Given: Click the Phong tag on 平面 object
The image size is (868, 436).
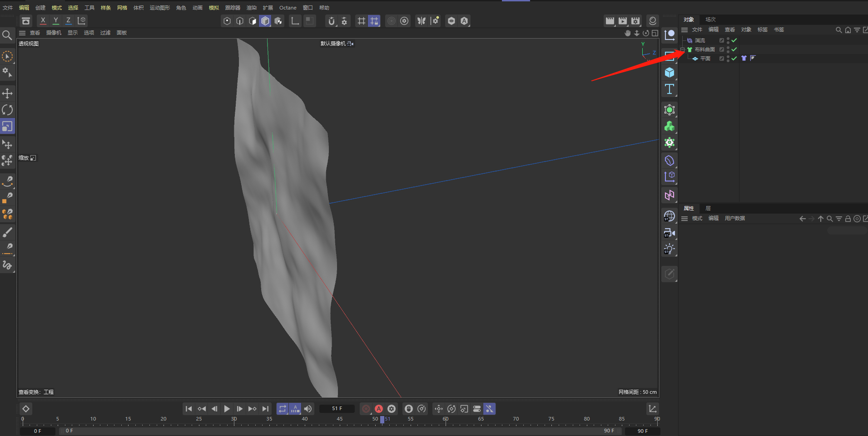Looking at the screenshot, I should [753, 58].
